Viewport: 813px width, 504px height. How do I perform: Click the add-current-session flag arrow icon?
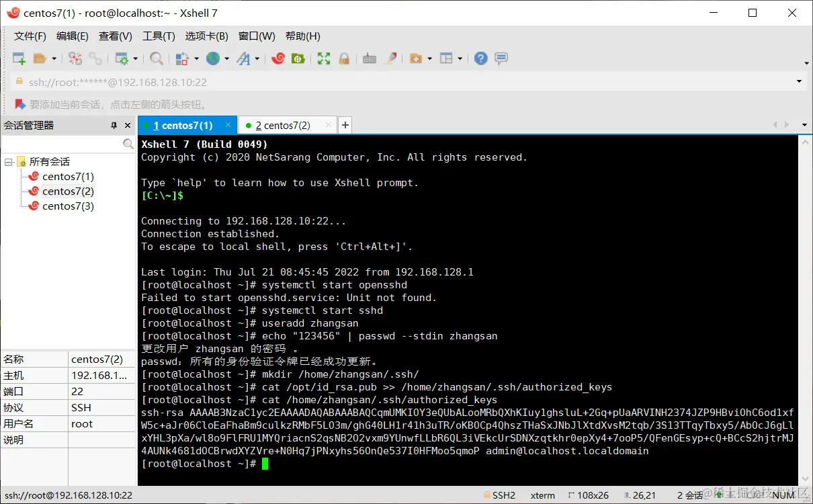pyautogui.click(x=19, y=104)
